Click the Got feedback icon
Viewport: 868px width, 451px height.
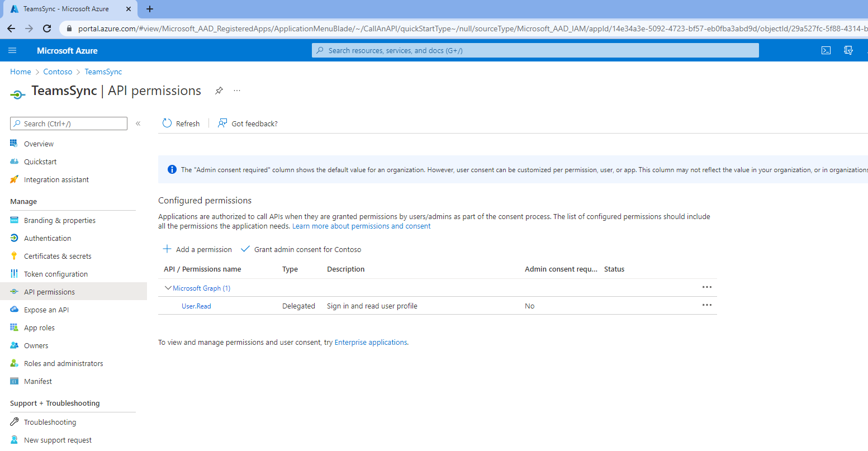tap(222, 123)
